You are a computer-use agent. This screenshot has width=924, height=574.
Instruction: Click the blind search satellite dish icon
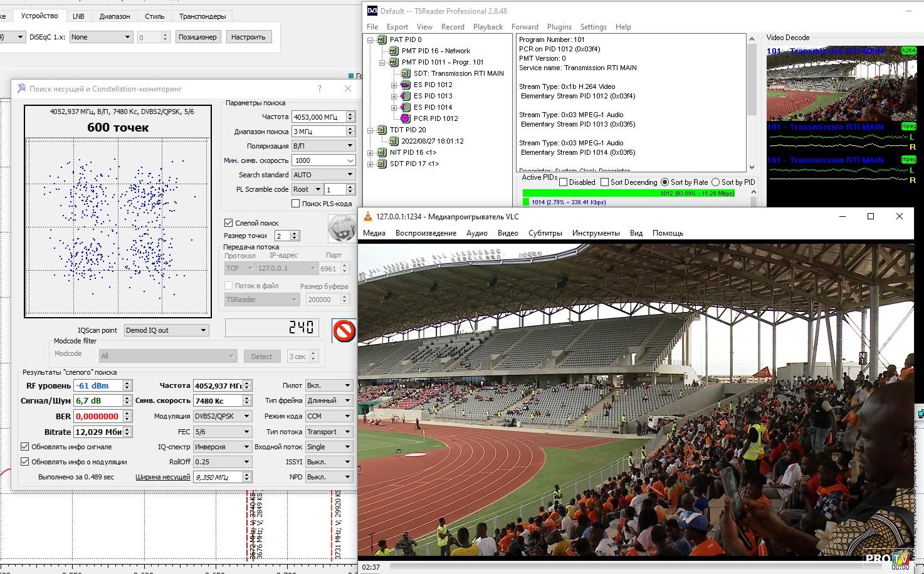342,227
